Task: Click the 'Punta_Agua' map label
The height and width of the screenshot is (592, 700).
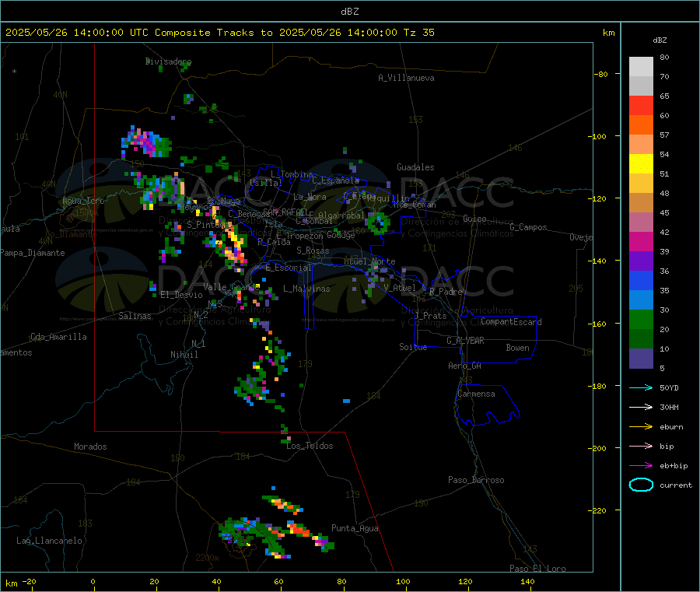Action: [355, 528]
